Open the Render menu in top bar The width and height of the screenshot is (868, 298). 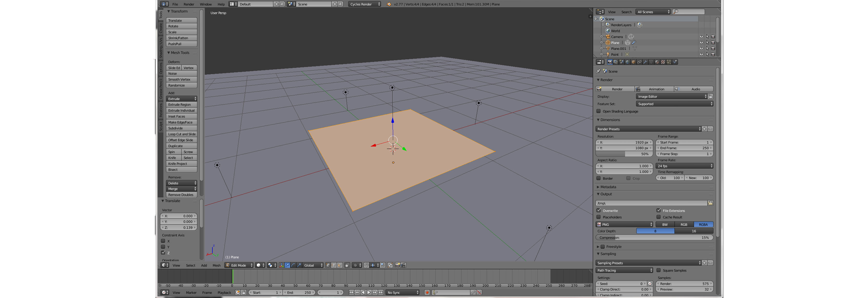189,4
